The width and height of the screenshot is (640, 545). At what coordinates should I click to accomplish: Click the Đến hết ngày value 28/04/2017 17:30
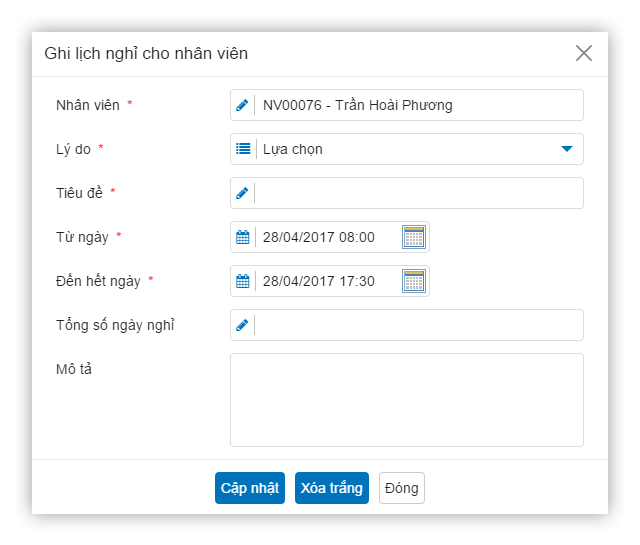coord(319,281)
